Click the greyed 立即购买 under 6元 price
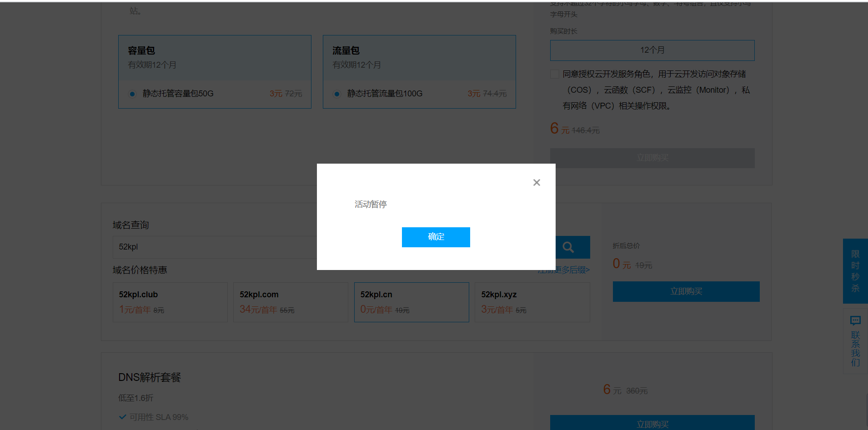Viewport: 868px width, 430px height. [x=652, y=158]
